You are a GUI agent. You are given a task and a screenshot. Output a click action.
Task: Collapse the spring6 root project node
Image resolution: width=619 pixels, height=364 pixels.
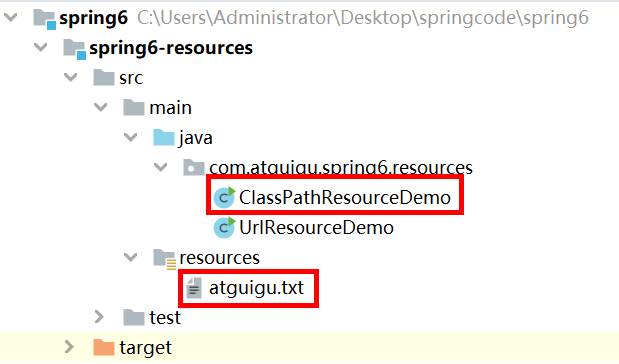[10, 17]
